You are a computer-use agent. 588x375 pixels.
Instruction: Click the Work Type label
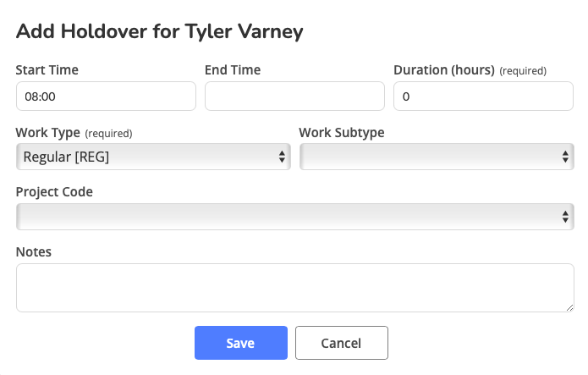[48, 133]
